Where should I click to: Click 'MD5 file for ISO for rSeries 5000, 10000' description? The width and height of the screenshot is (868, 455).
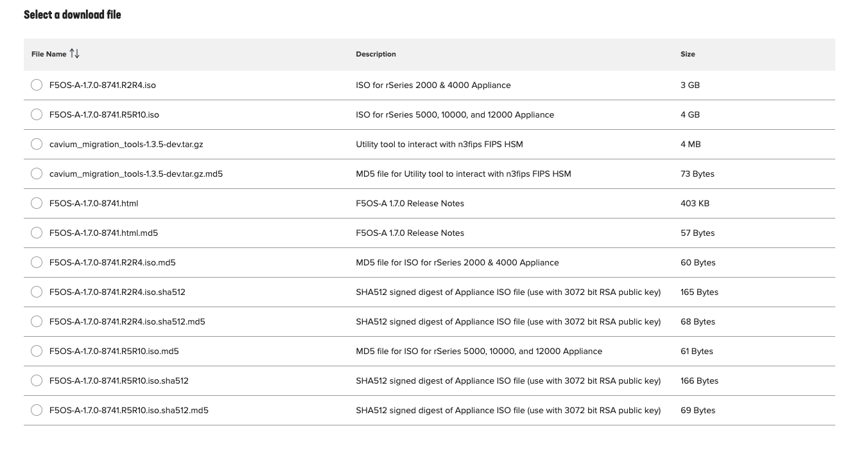(479, 351)
